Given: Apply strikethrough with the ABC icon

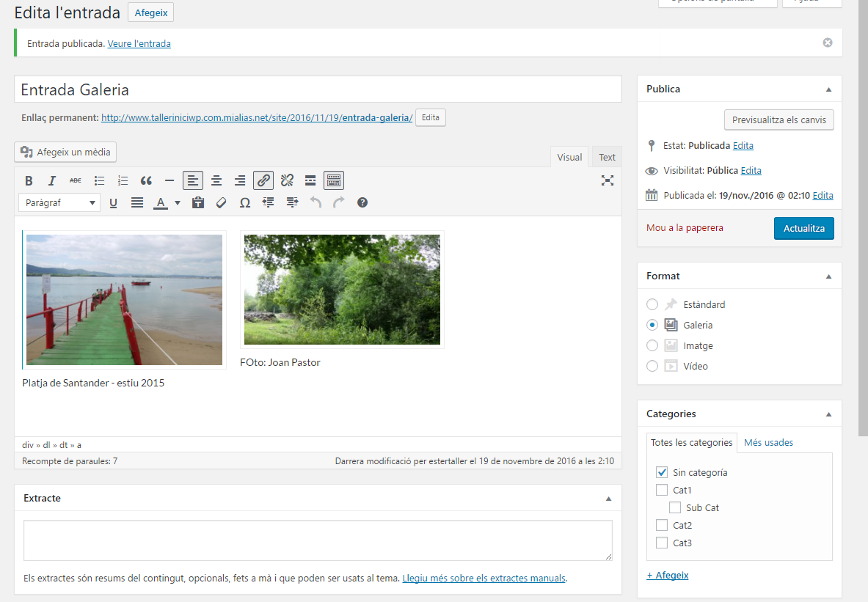Looking at the screenshot, I should 76,180.
